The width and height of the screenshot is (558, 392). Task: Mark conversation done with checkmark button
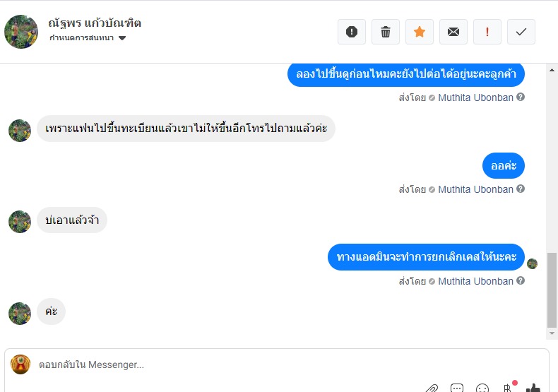[521, 32]
